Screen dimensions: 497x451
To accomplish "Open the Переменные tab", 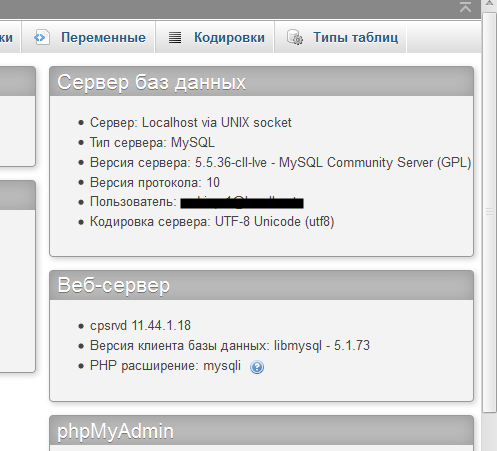I will [88, 37].
